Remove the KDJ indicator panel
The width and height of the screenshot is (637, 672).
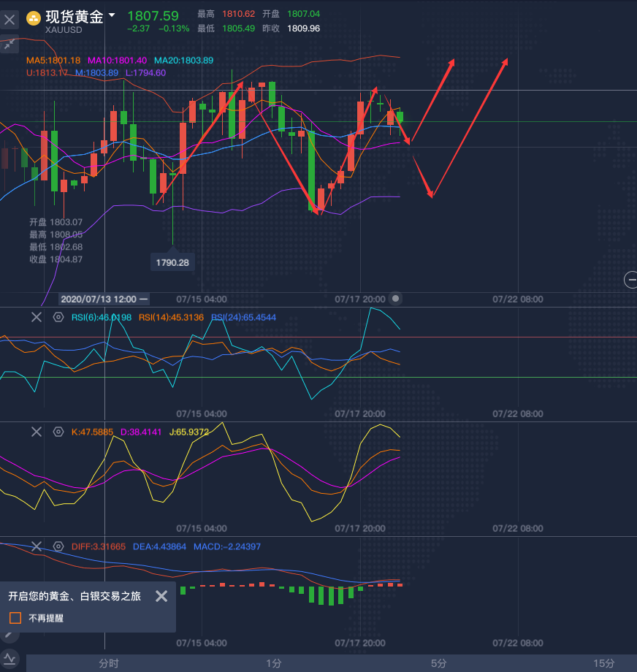pos(37,432)
